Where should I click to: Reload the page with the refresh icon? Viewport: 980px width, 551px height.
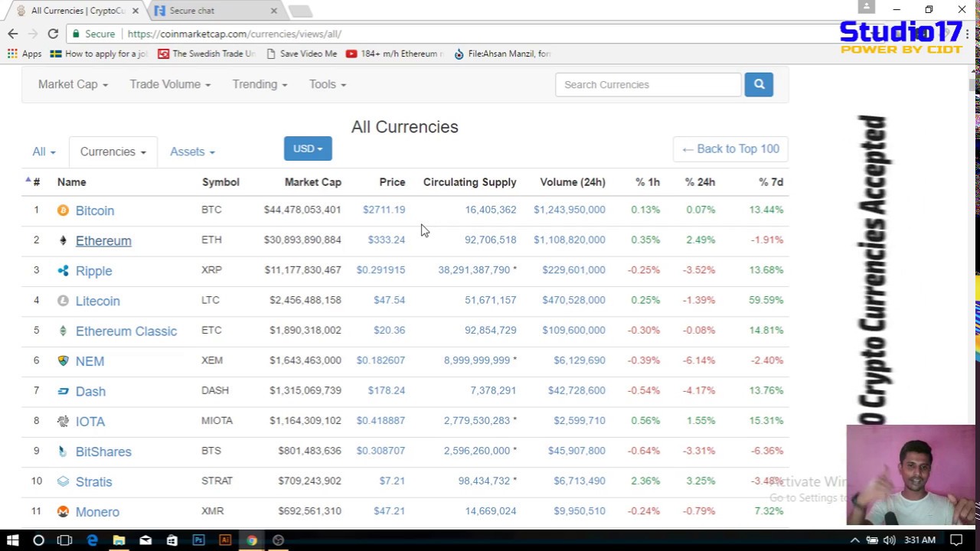click(53, 34)
